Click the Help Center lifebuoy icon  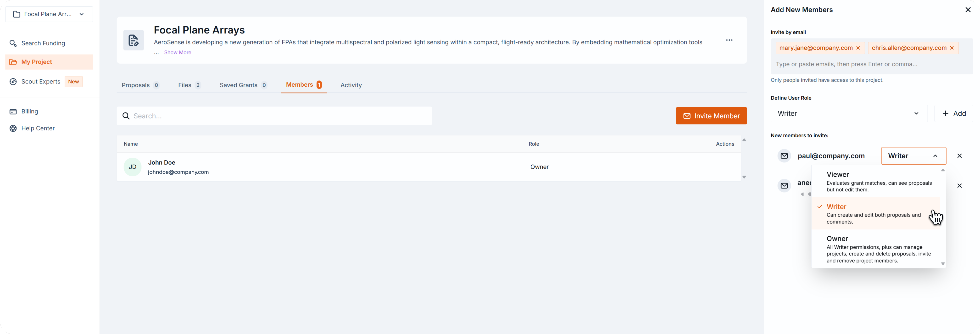tap(13, 128)
